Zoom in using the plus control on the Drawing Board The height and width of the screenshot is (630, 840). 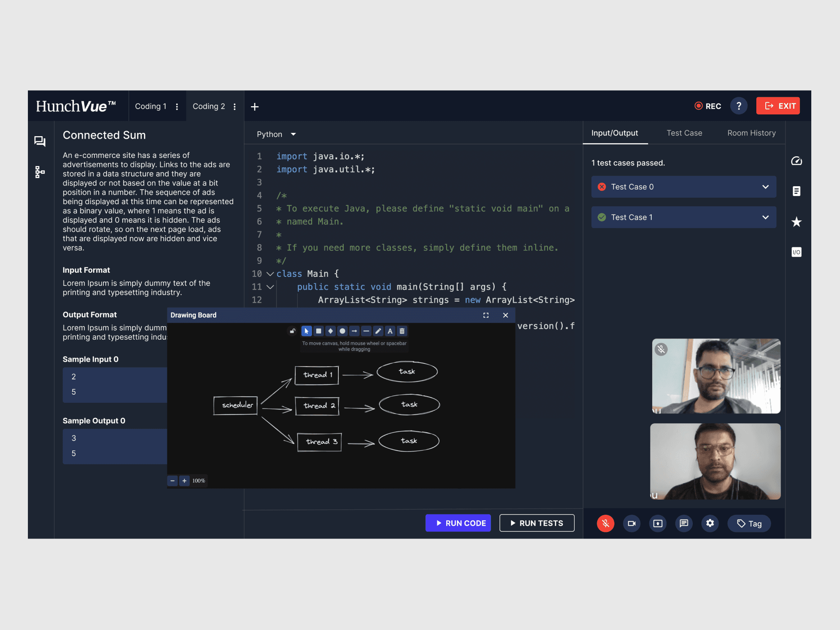tap(184, 480)
